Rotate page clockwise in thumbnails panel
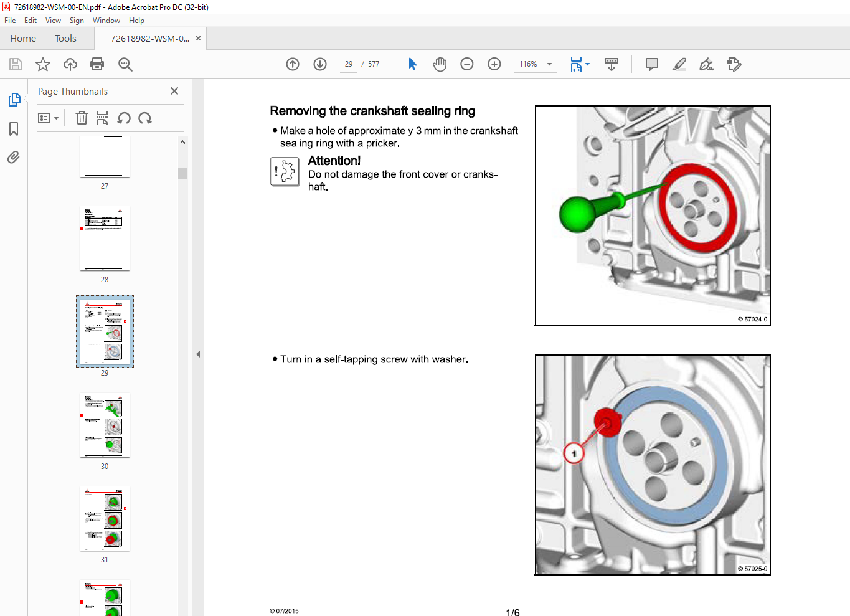The width and height of the screenshot is (850, 616). [x=145, y=118]
